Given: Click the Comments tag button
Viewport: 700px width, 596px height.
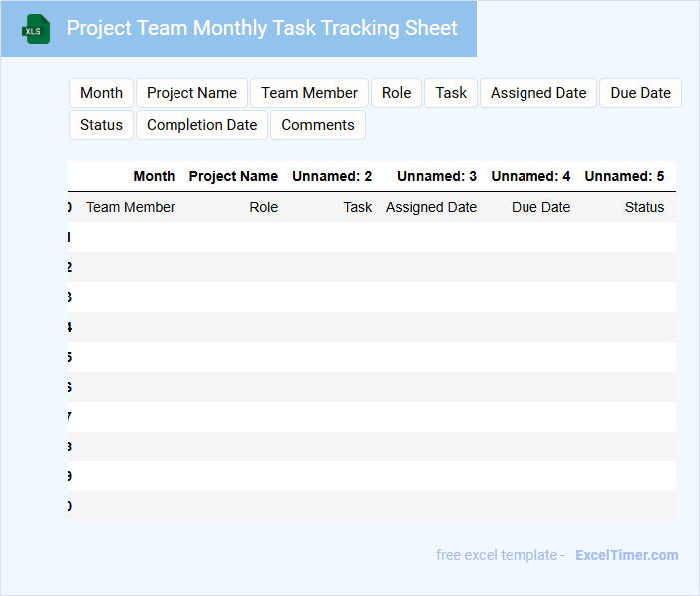Looking at the screenshot, I should (318, 125).
